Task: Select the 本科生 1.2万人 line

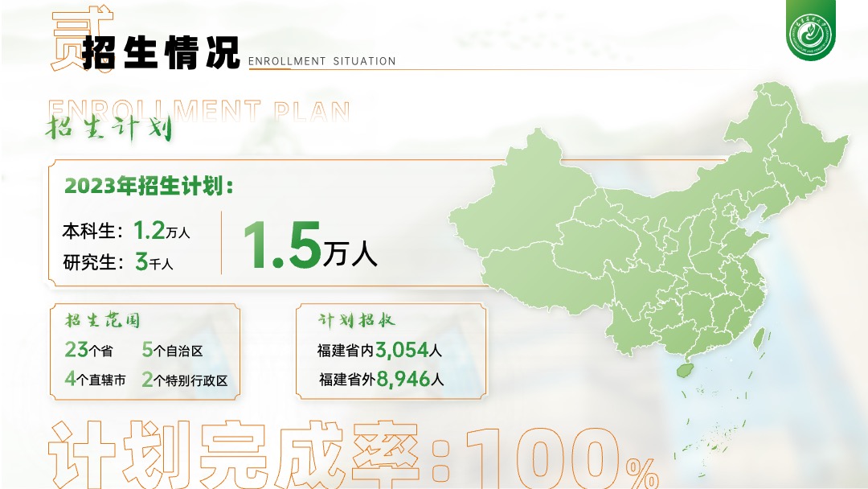Action: click(x=125, y=230)
